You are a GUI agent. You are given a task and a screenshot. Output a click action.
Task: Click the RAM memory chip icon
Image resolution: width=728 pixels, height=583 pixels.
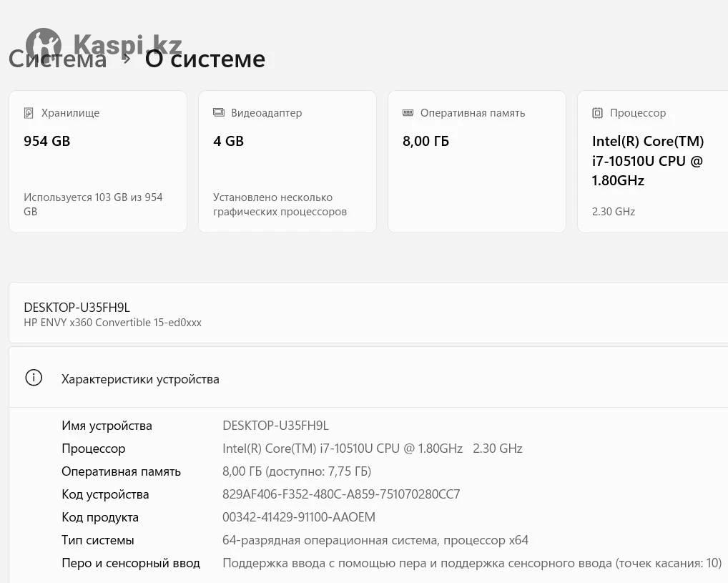[408, 113]
